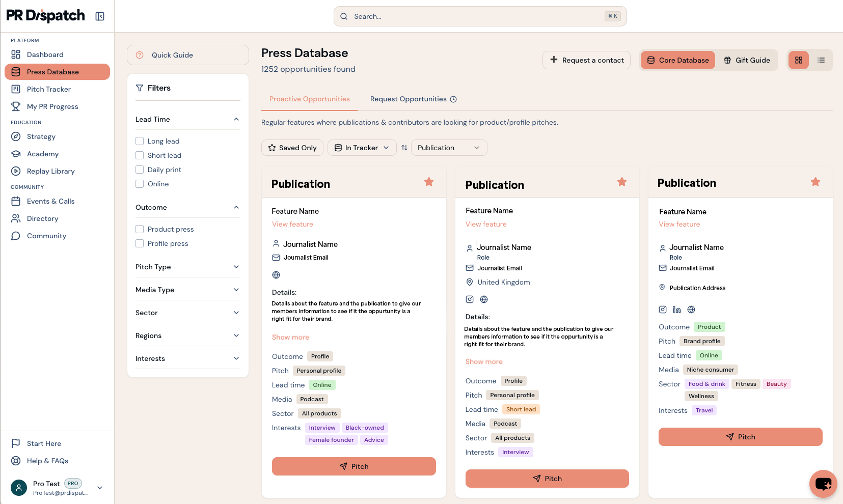Open the chat bubble in the bottom right corner
The width and height of the screenshot is (843, 504).
(823, 484)
